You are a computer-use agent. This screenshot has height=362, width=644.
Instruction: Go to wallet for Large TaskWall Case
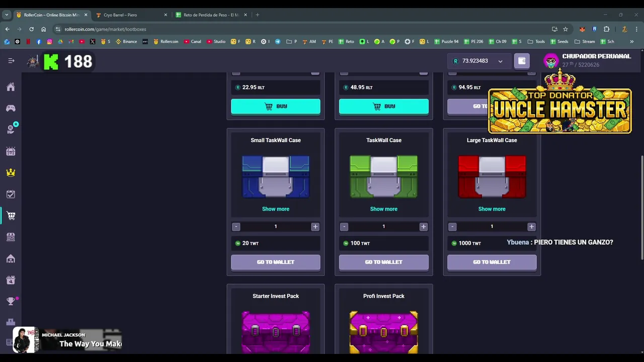pos(492,262)
